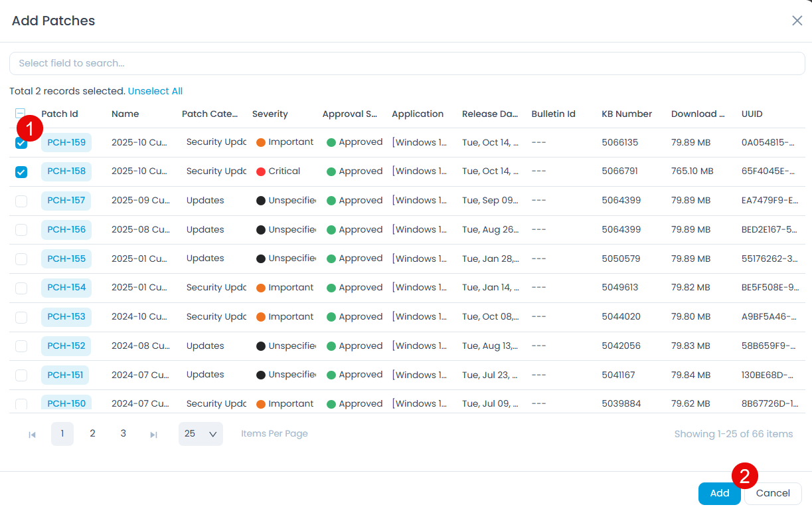Image resolution: width=812 pixels, height=511 pixels.
Task: Open the PCH-153 patch ID
Action: click(66, 317)
